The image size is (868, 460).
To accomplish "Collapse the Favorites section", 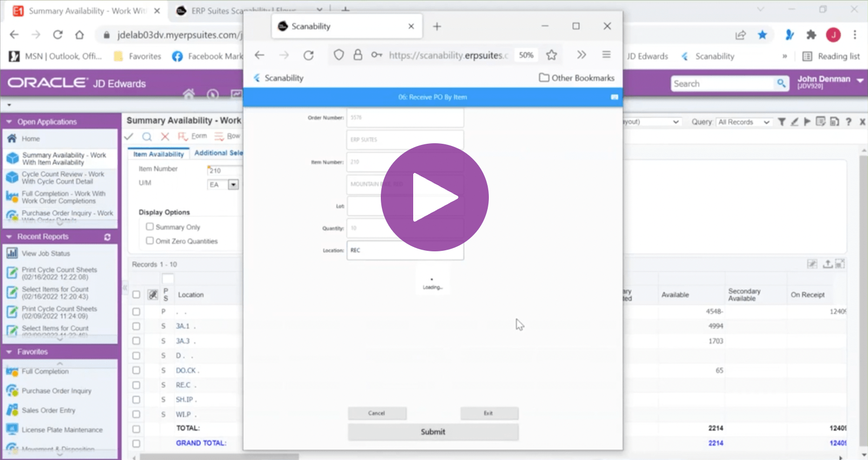I will pyautogui.click(x=9, y=352).
